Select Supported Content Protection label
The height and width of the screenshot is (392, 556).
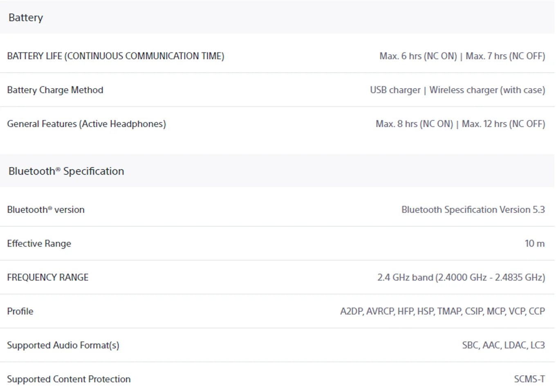(x=69, y=379)
